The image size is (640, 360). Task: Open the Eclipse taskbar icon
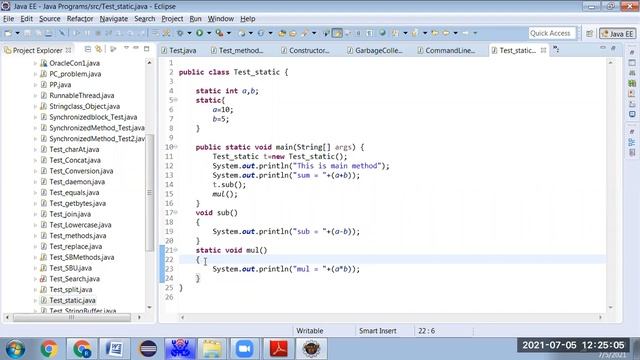[148, 349]
